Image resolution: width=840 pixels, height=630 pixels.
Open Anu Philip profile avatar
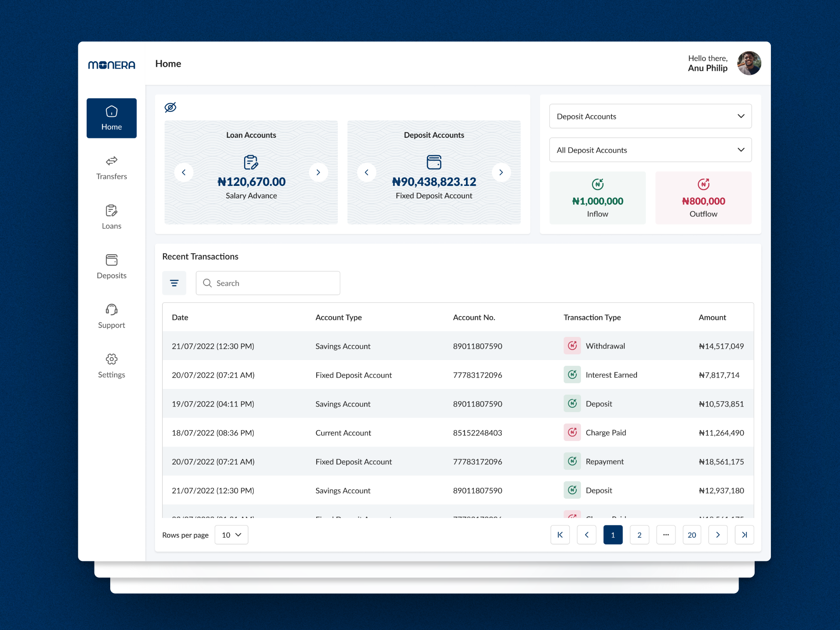749,63
